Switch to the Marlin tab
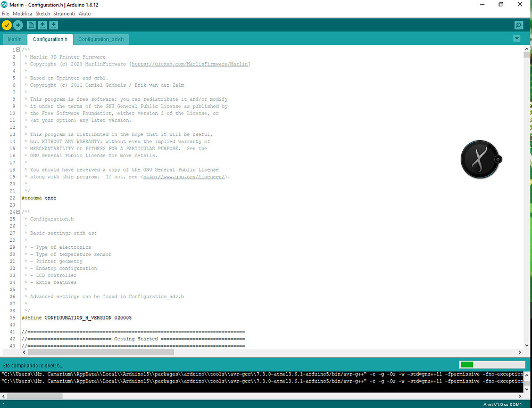The height and width of the screenshot is (408, 532). (14, 39)
